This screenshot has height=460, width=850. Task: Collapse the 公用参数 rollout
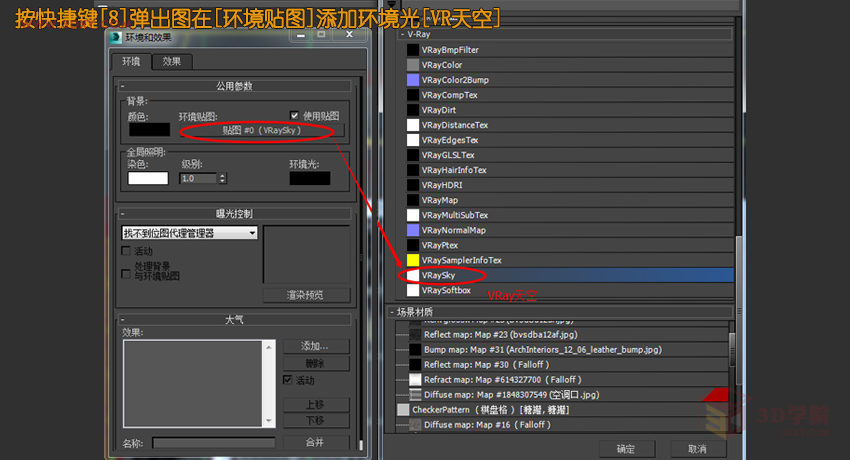tap(235, 86)
